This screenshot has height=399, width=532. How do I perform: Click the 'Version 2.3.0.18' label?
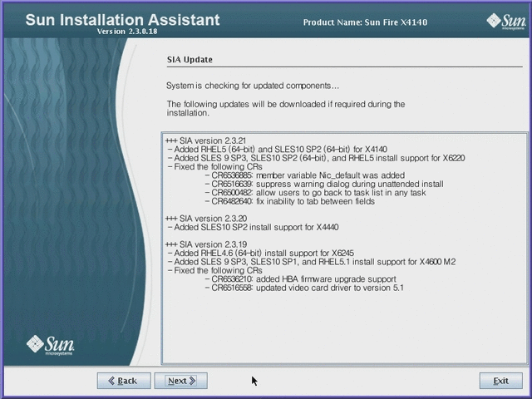(x=127, y=32)
